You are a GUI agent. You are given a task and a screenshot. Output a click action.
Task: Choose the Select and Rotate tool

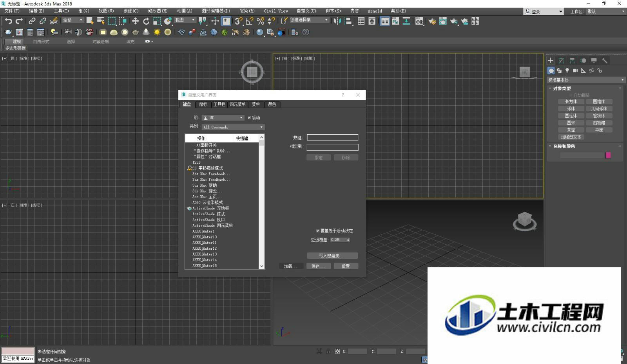click(x=146, y=21)
